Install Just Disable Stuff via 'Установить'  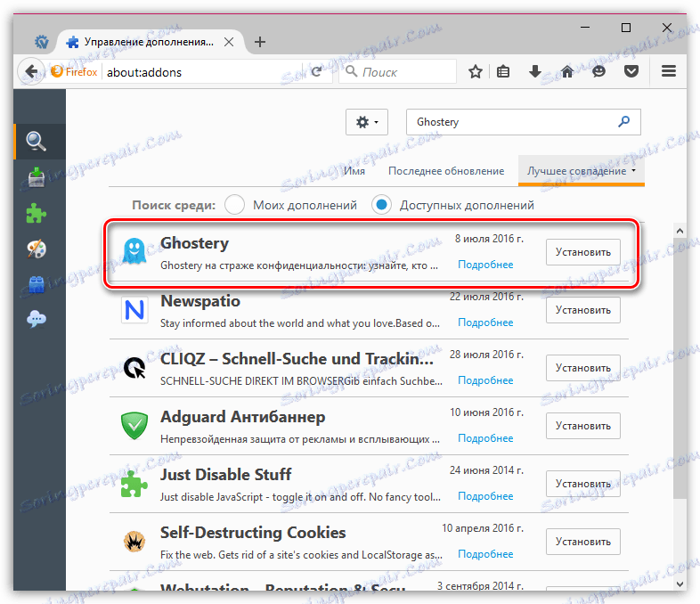583,484
